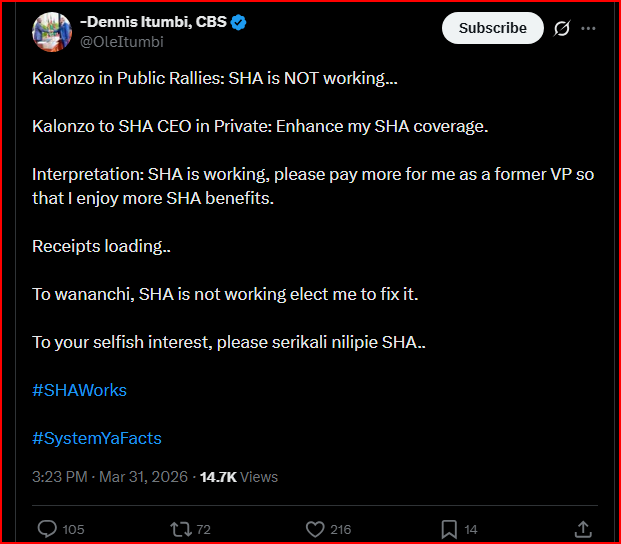Click the Grok slashed-circle icon
This screenshot has width=621, height=544.
[562, 29]
